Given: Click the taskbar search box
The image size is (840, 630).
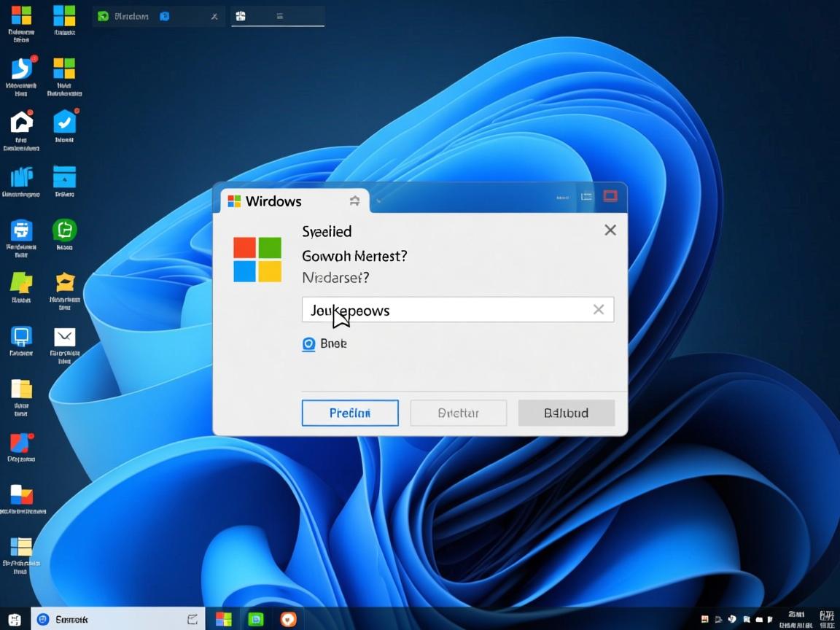Looking at the screenshot, I should click(117, 619).
